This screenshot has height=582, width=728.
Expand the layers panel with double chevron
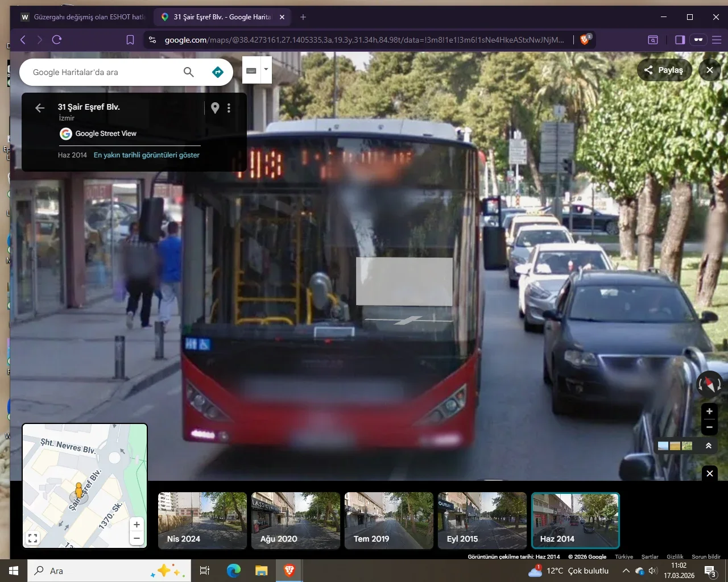click(709, 446)
